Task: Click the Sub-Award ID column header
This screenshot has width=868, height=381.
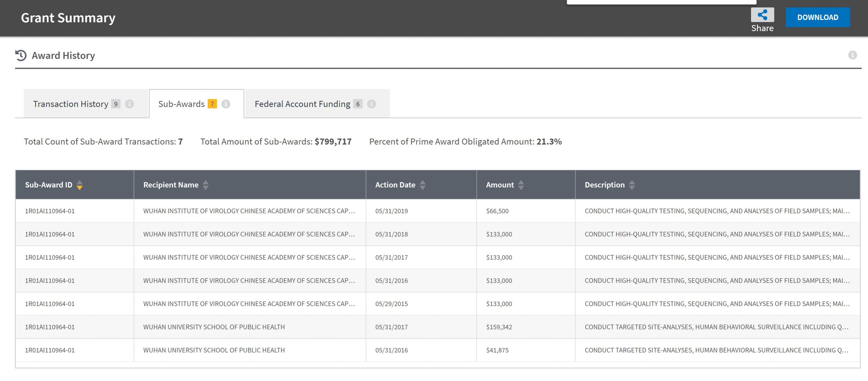Action: click(x=75, y=185)
